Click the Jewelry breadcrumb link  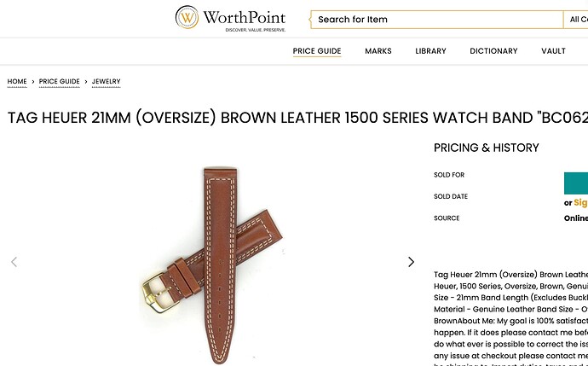(x=107, y=81)
